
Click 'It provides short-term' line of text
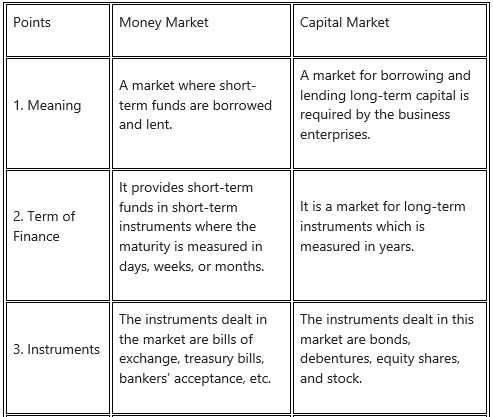click(186, 188)
